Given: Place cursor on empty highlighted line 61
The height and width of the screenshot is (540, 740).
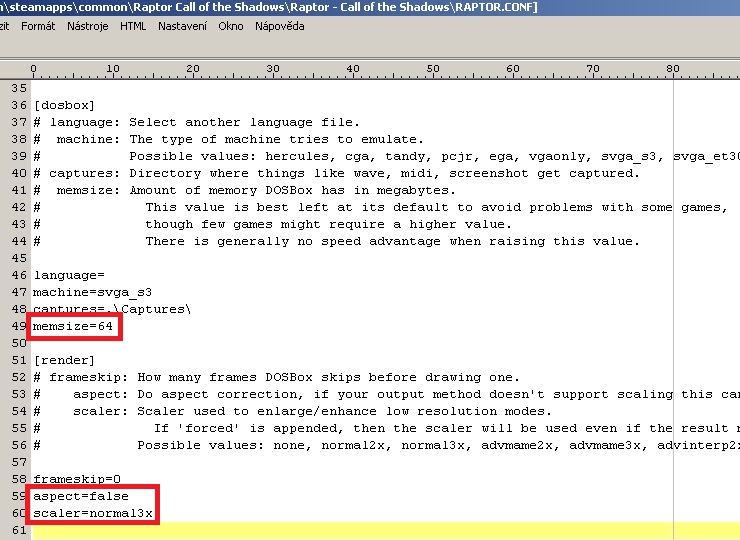Looking at the screenshot, I should tap(386, 530).
